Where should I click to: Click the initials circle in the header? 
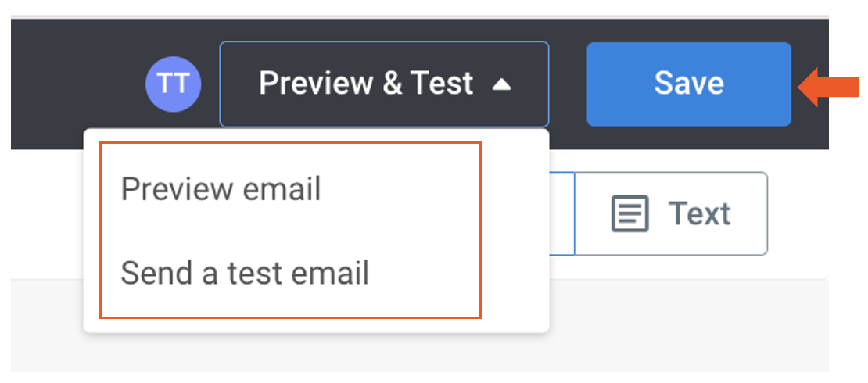tap(173, 84)
